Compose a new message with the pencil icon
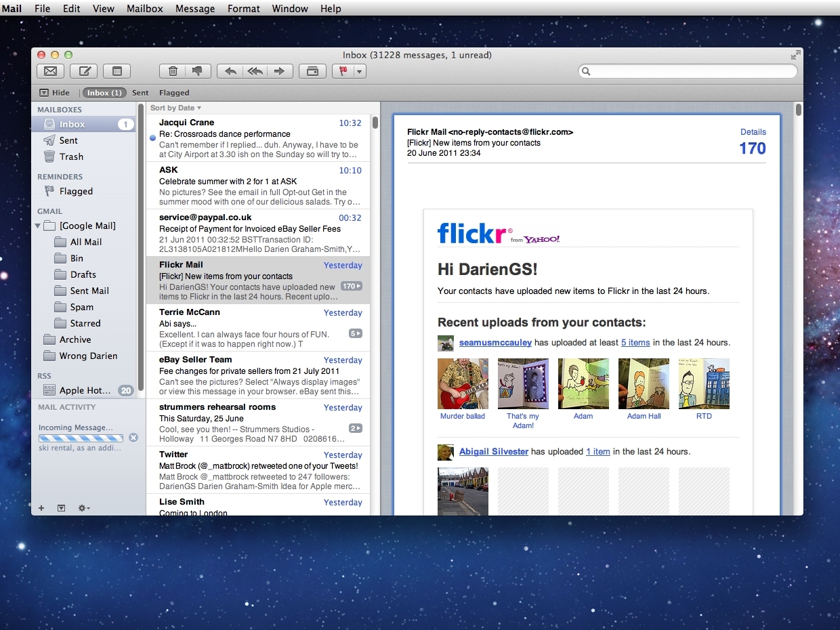This screenshot has width=840, height=630. [x=84, y=71]
